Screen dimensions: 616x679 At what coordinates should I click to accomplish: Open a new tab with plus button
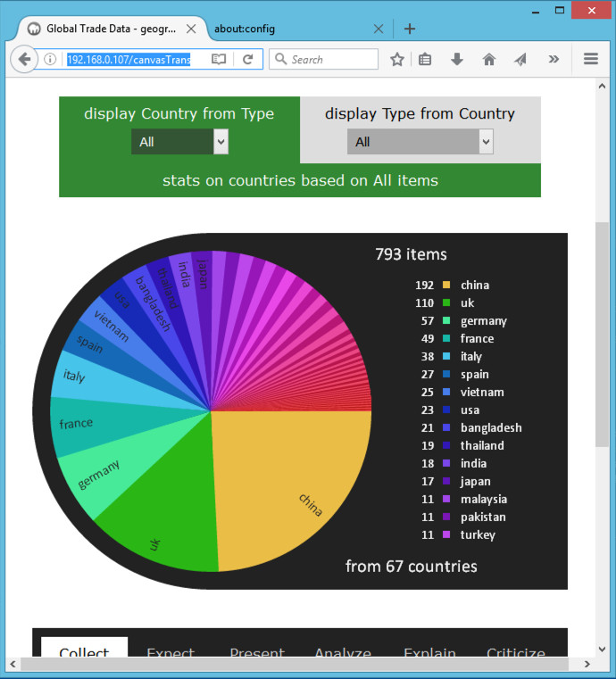[410, 29]
